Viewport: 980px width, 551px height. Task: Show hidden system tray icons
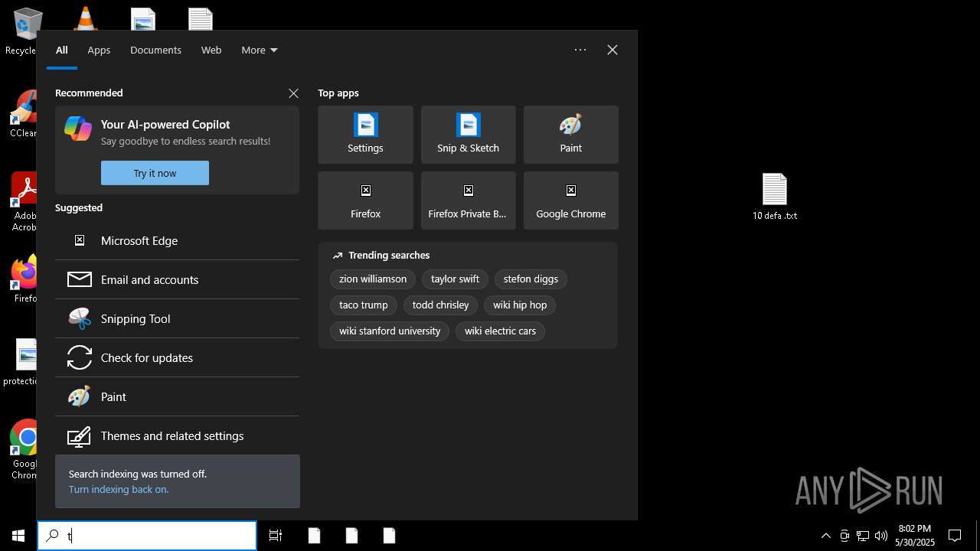pyautogui.click(x=826, y=536)
